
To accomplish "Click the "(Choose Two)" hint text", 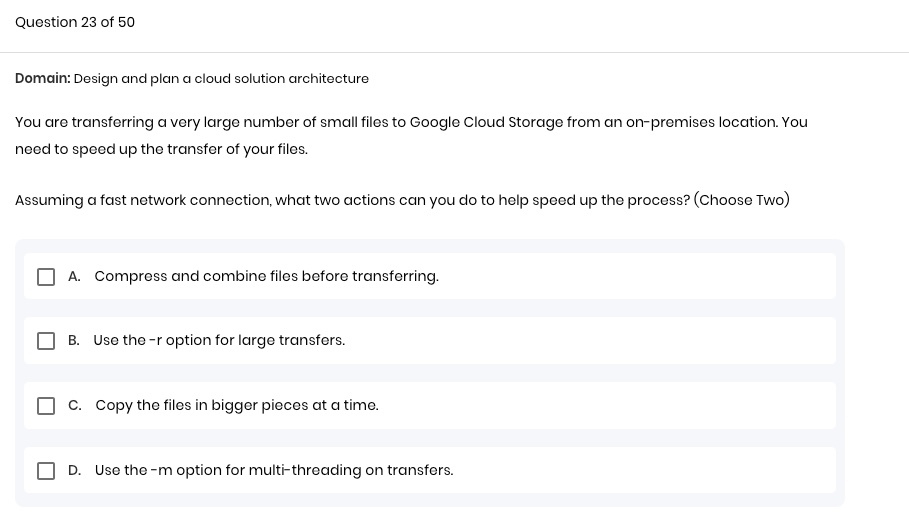I will [x=742, y=200].
